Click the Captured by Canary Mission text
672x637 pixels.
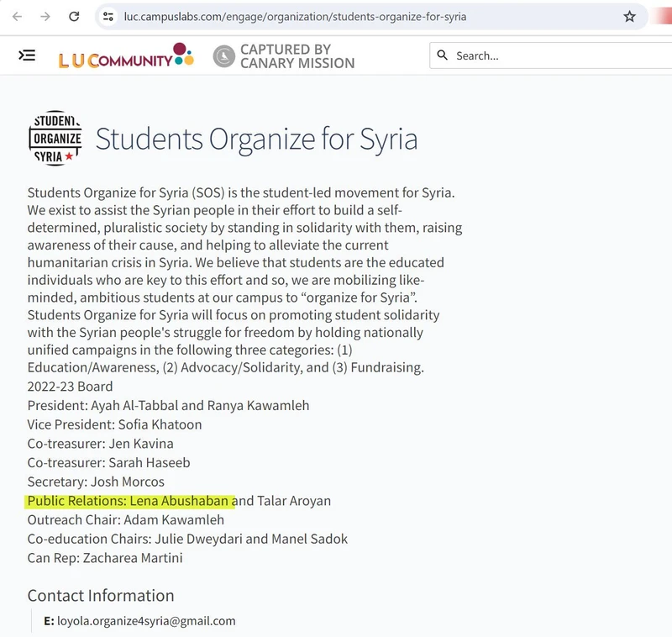point(297,56)
